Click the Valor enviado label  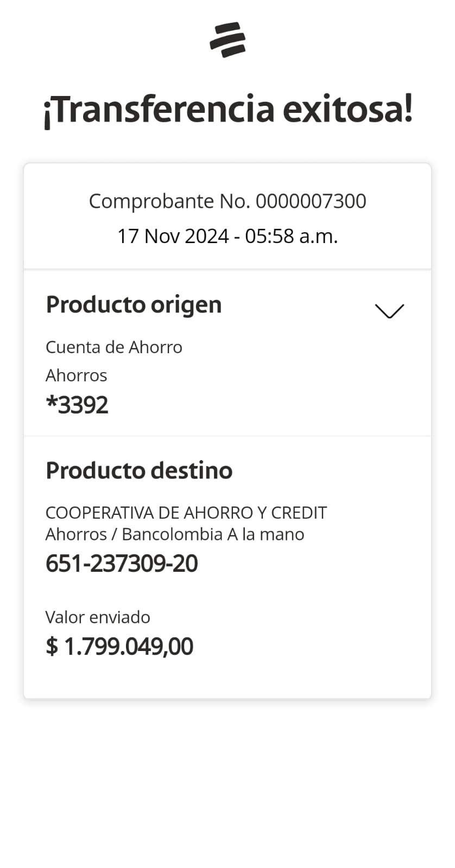pos(98,617)
